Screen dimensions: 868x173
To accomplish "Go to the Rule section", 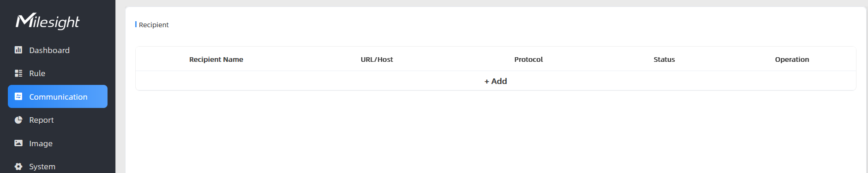I will pyautogui.click(x=58, y=73).
